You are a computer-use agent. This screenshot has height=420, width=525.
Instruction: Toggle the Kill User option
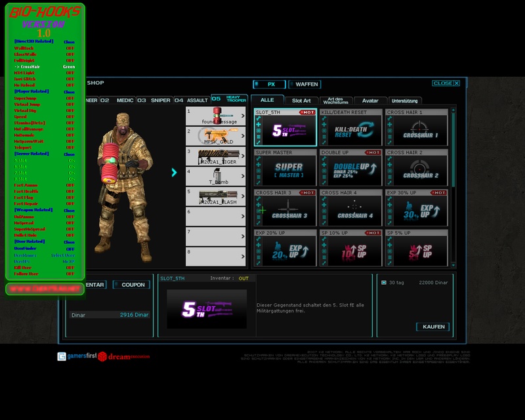(44, 268)
